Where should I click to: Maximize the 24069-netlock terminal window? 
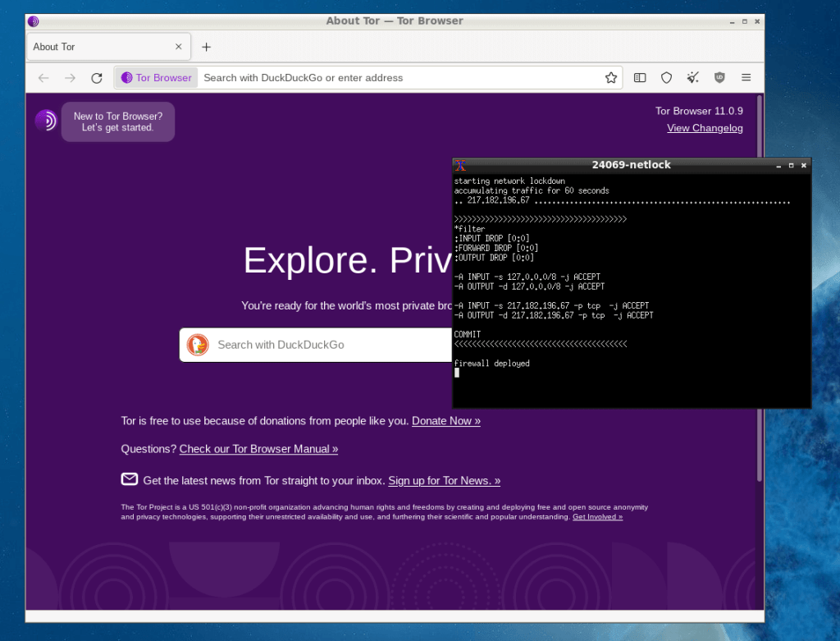[x=792, y=166]
